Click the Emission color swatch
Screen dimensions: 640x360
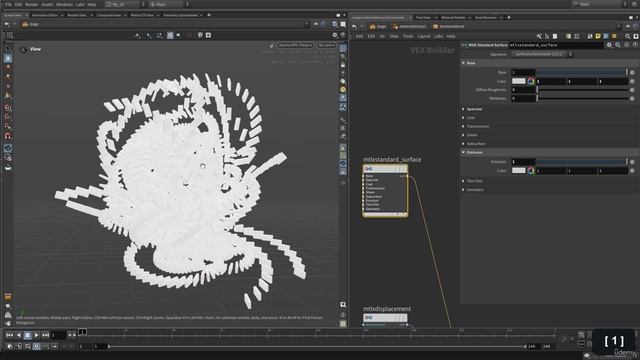(518, 170)
